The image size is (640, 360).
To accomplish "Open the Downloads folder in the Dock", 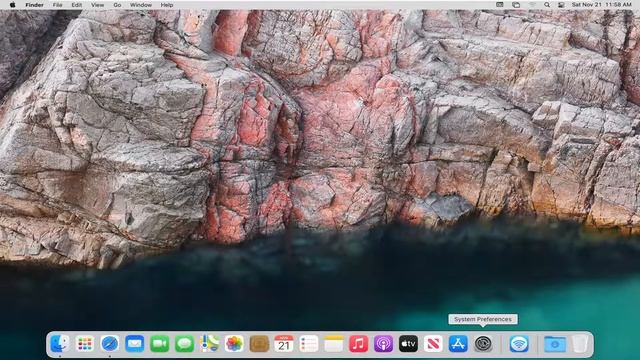I will pos(555,344).
